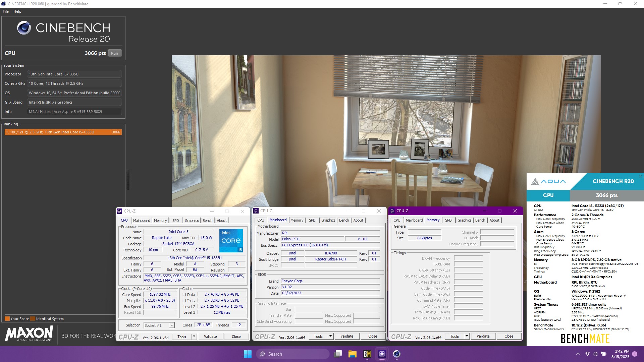Switch to CPU tab in middle CPU-Z window
This screenshot has height=362, width=644.
261,220
